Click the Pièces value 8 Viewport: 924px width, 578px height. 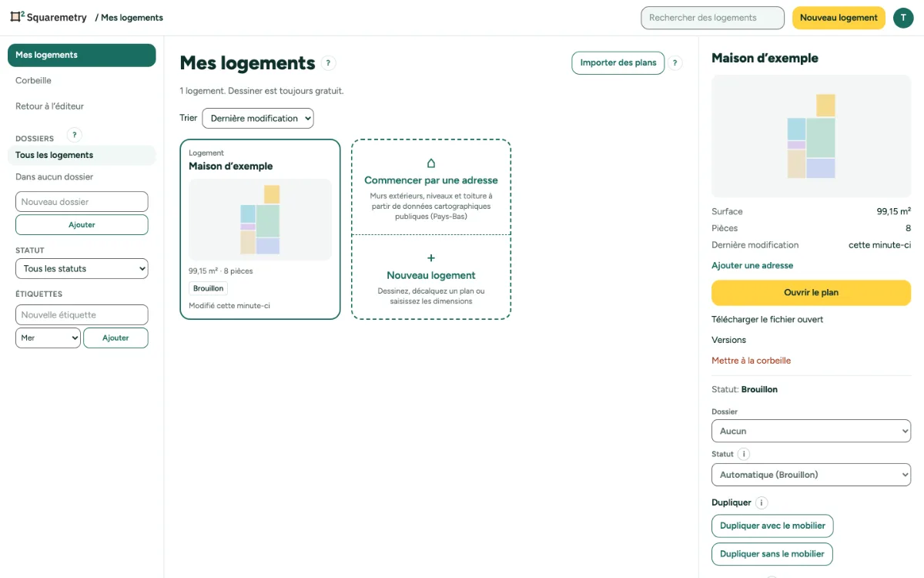pos(909,228)
